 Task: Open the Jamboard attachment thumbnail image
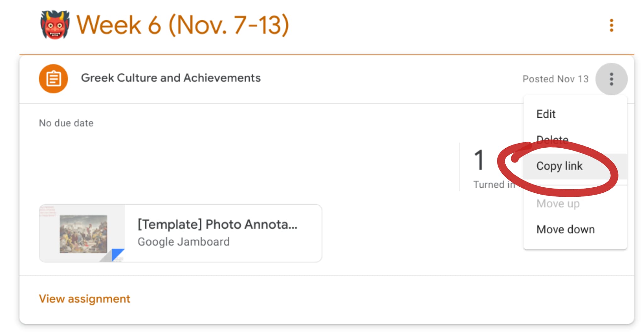(x=82, y=233)
